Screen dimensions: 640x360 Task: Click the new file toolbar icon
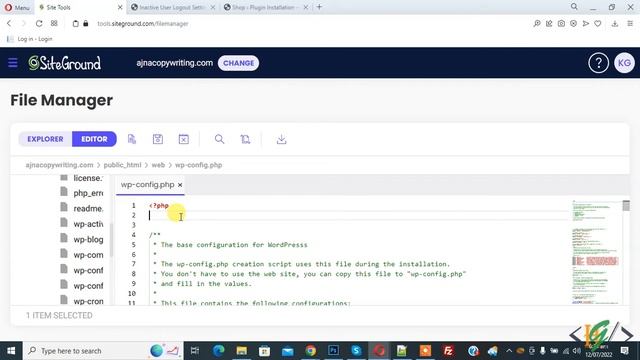132,139
